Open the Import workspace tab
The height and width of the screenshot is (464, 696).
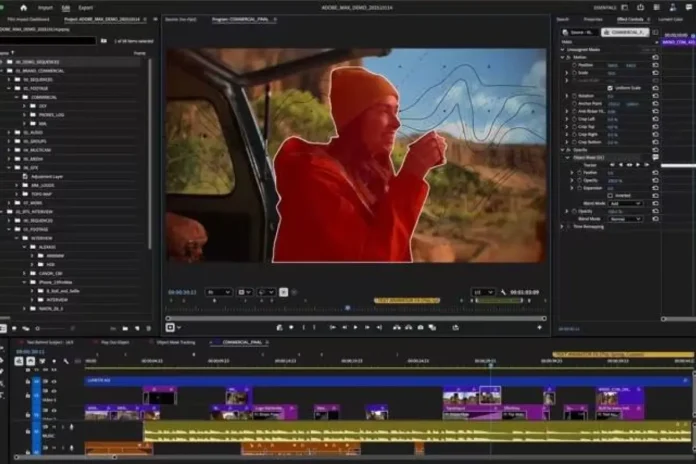pos(47,7)
